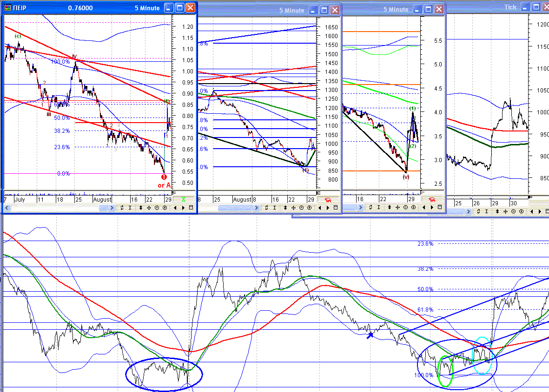
Task: Select the 23.6% retracement label in the bottom chart
Action: [x=425, y=244]
